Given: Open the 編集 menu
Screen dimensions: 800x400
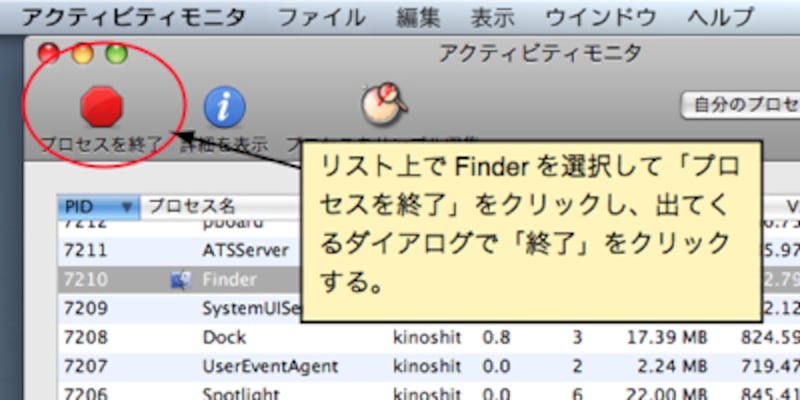Looking at the screenshot, I should coord(418,18).
